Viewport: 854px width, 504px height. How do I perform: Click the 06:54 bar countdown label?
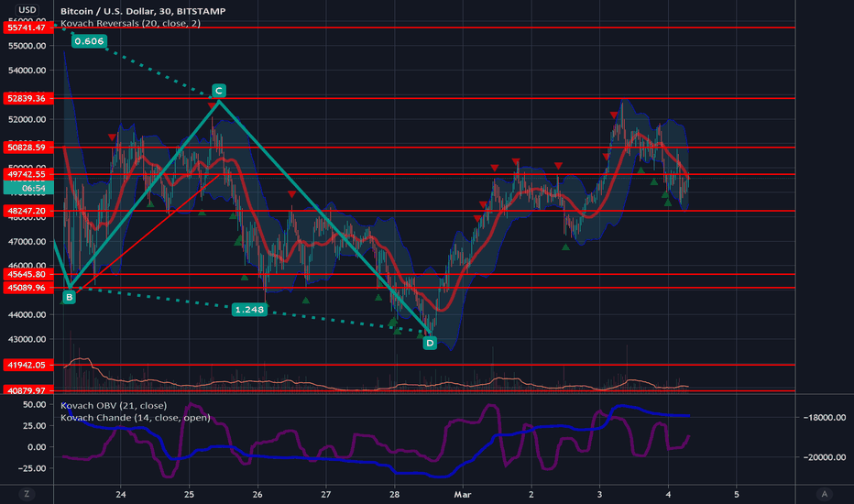coord(28,188)
